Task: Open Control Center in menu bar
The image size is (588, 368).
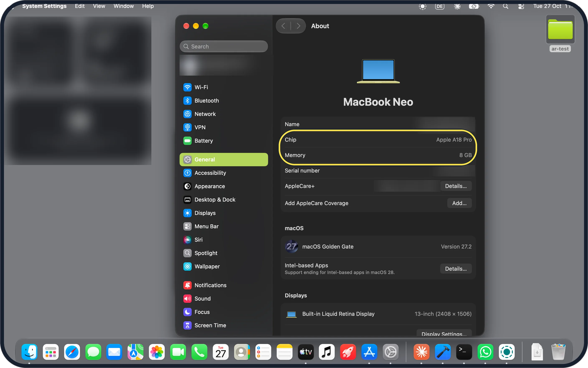Action: coord(521,6)
